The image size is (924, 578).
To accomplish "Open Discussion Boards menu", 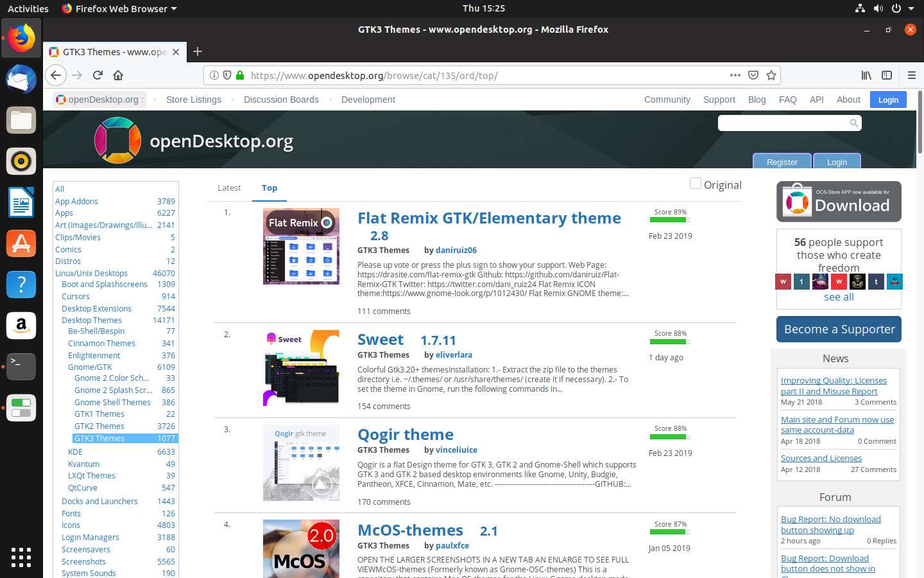I will [x=281, y=100].
